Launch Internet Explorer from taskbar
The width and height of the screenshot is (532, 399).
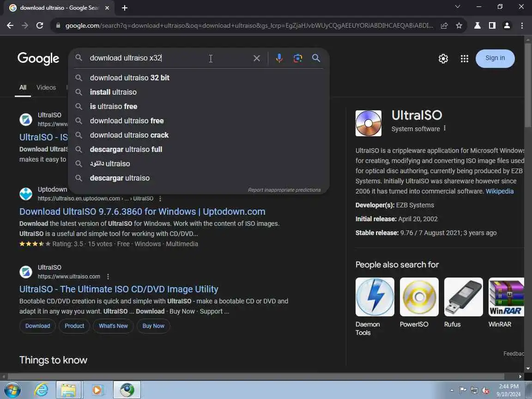coord(41,390)
